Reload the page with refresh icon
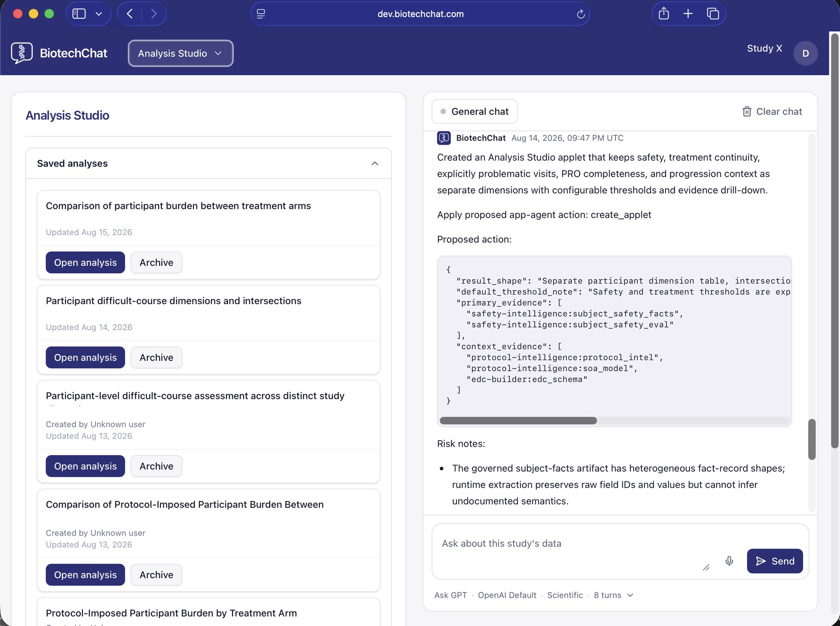 581,14
